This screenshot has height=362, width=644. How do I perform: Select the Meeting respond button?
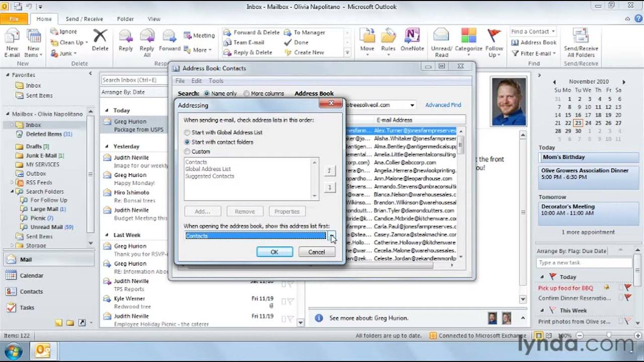pyautogui.click(x=199, y=35)
